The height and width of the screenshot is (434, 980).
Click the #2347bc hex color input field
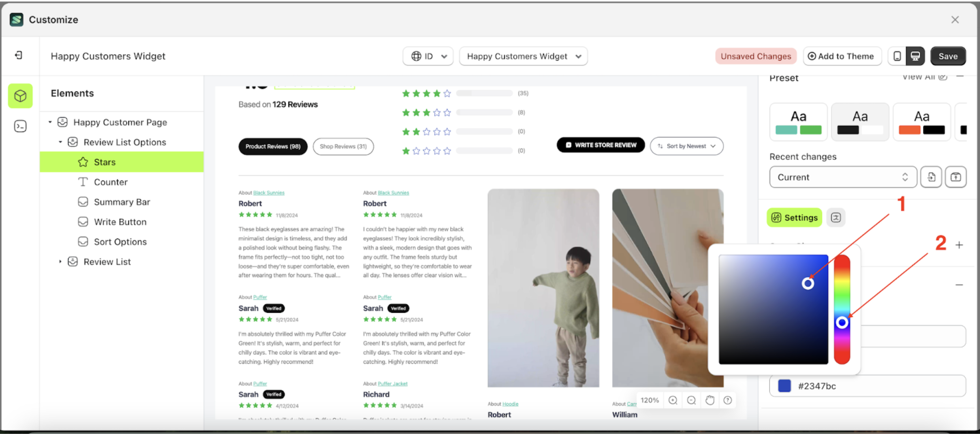tap(872, 386)
